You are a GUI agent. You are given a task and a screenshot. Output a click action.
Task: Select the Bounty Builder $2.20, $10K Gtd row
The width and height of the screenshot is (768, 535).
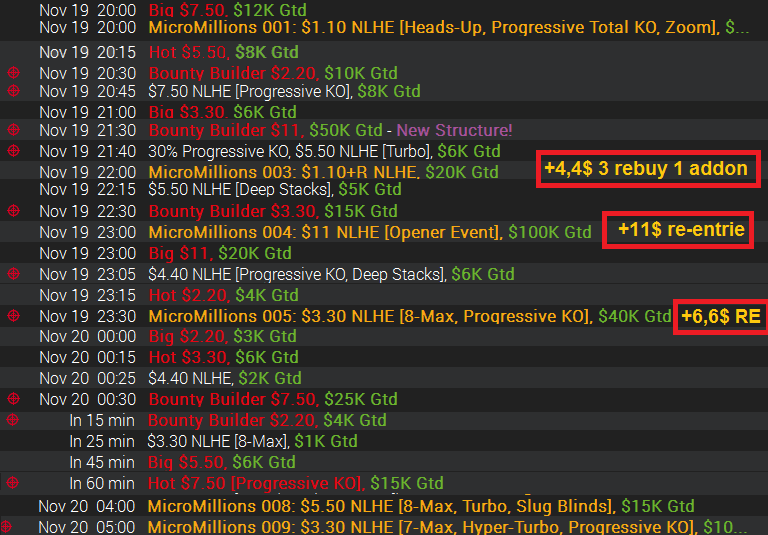pos(384,73)
